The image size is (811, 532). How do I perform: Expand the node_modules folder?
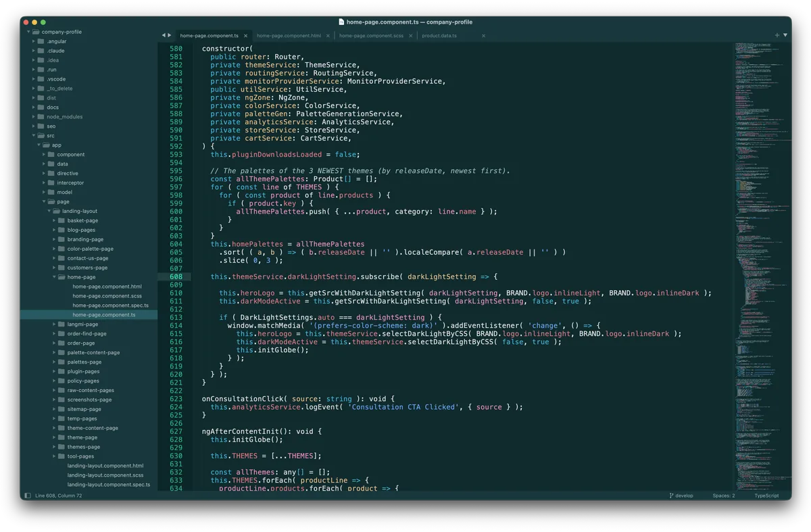(34, 117)
